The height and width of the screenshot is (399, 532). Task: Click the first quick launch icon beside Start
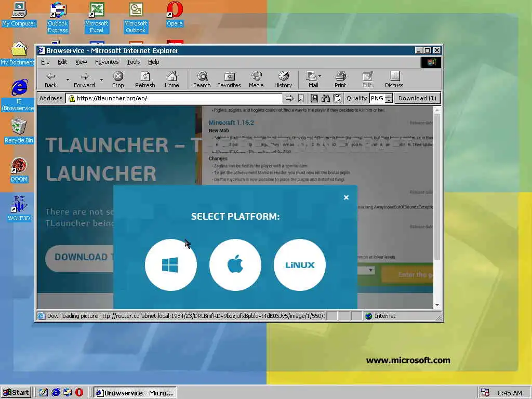(44, 393)
